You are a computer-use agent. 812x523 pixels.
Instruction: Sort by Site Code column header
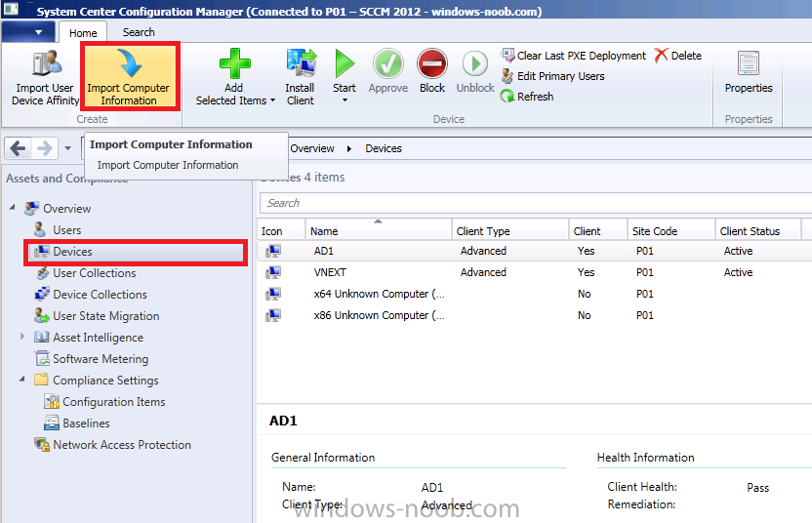pyautogui.click(x=671, y=231)
